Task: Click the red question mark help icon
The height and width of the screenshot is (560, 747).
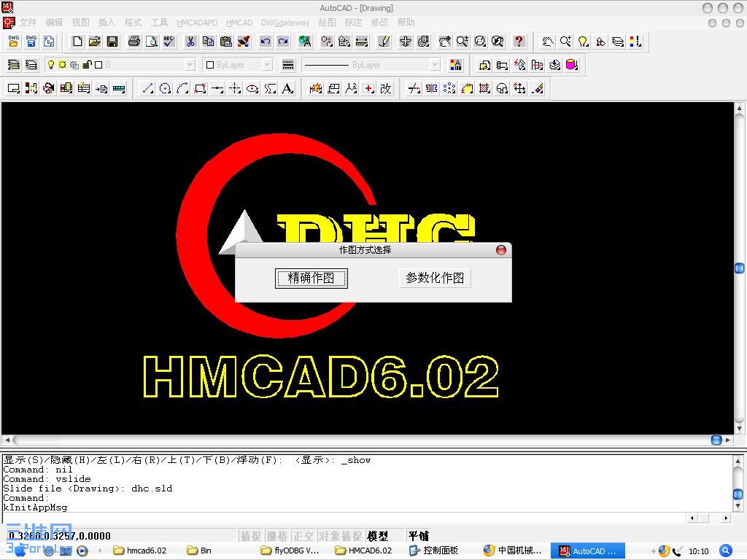Action: click(x=519, y=42)
